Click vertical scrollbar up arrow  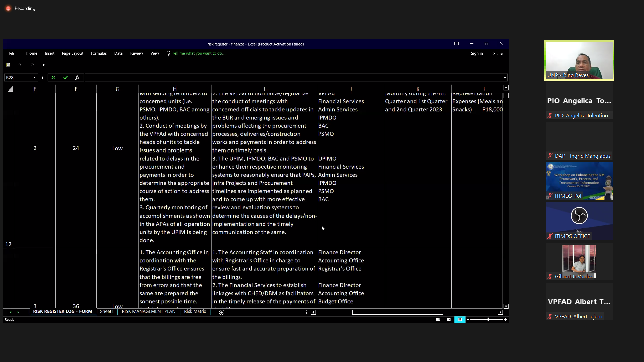click(506, 88)
